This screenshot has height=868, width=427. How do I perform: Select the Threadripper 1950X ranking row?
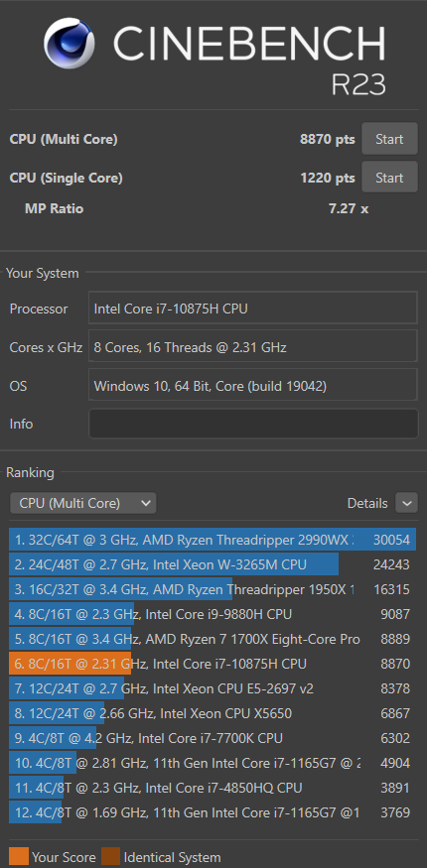tap(213, 589)
